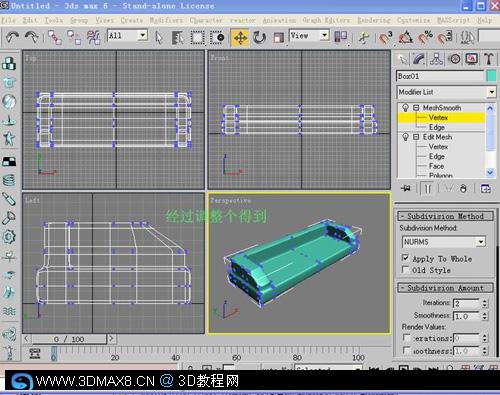This screenshot has width=500, height=395.
Task: Activate the Select and Link tool
Action: pos(54,37)
